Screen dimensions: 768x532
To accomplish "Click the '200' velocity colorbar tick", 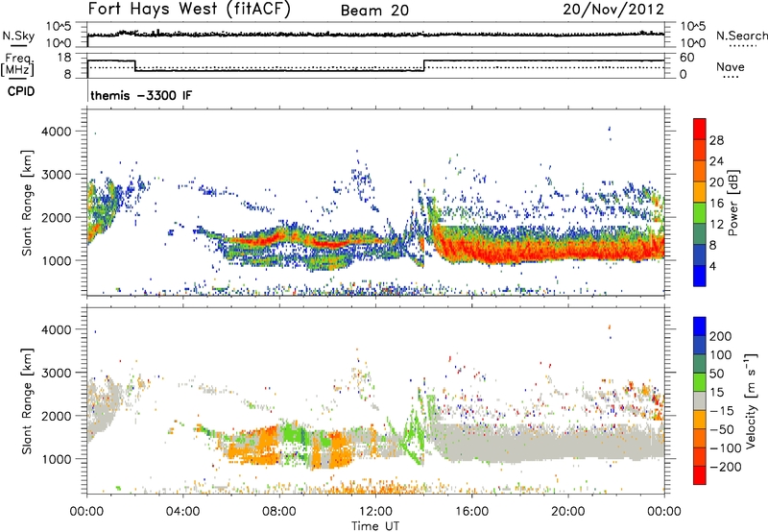I will pyautogui.click(x=721, y=336).
